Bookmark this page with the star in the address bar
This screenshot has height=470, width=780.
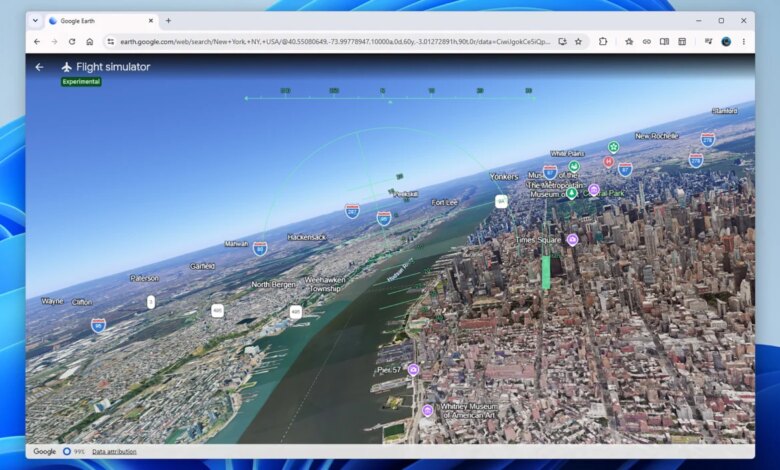(578, 42)
